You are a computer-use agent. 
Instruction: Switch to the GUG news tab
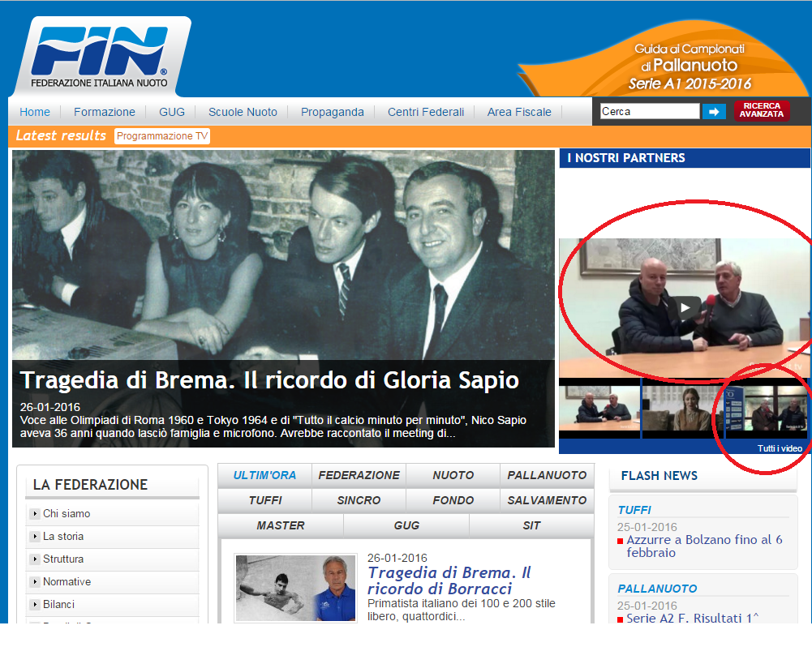[x=406, y=526]
